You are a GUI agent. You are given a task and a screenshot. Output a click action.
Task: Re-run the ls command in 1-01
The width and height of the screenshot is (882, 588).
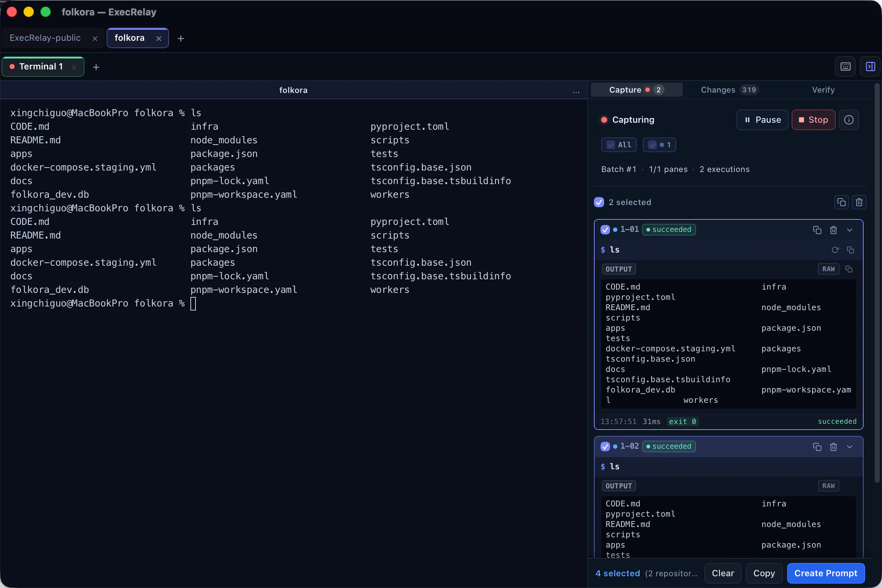tap(835, 250)
